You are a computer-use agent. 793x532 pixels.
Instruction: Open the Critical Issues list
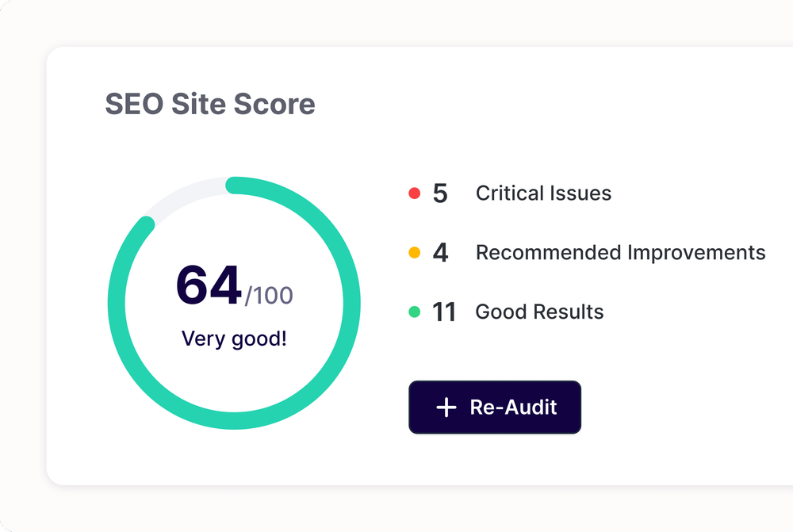pyautogui.click(x=543, y=193)
